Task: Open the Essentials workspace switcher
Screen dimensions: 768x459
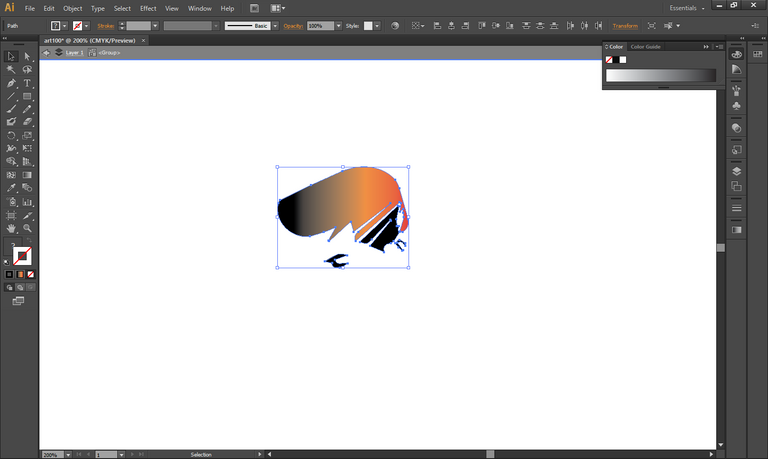Action: click(687, 8)
